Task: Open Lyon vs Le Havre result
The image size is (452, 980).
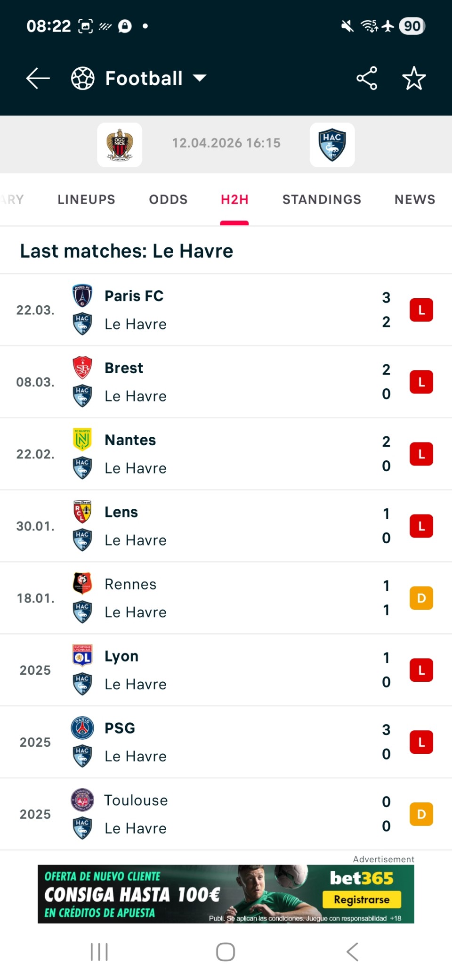Action: coord(226,670)
